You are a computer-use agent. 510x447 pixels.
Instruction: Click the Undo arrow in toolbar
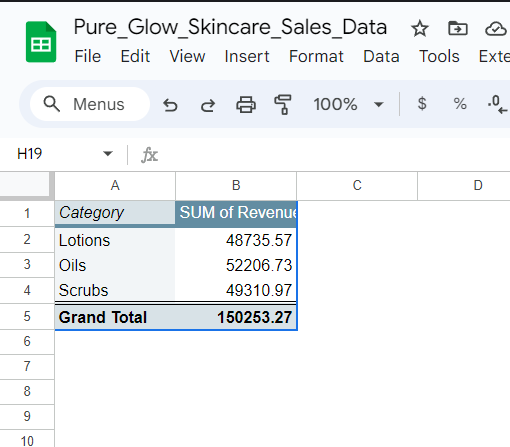[x=170, y=105]
